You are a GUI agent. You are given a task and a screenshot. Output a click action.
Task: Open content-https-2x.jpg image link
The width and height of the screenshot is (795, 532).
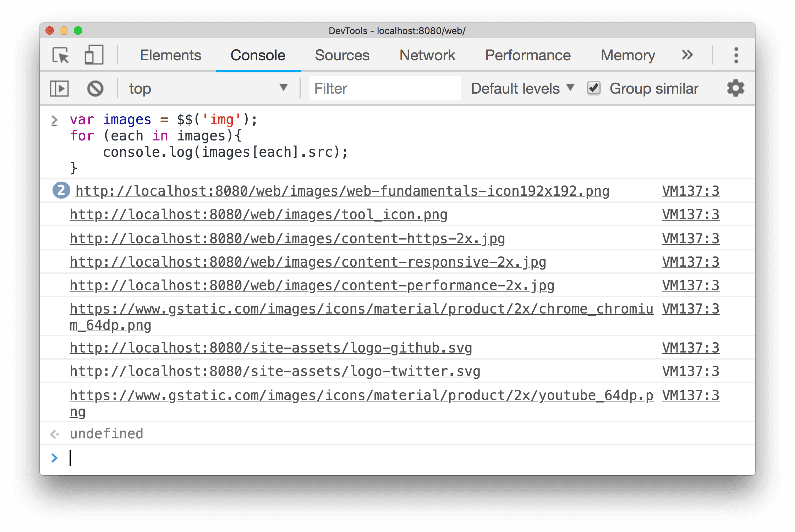click(x=288, y=238)
